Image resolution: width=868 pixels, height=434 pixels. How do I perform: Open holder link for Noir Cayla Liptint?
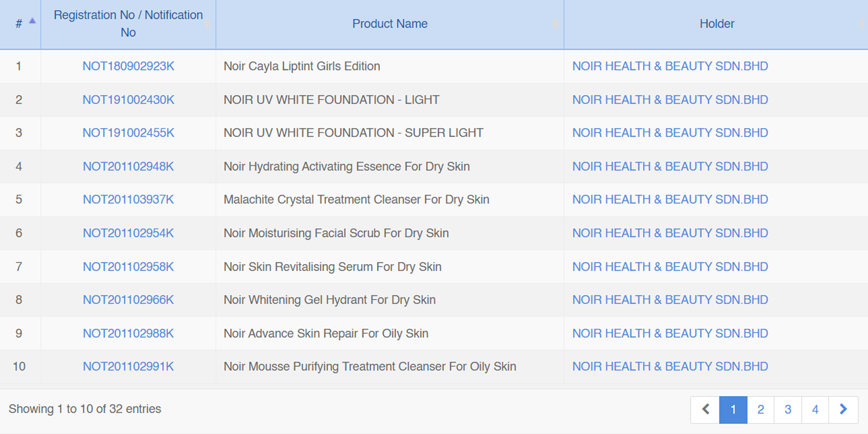(x=670, y=66)
